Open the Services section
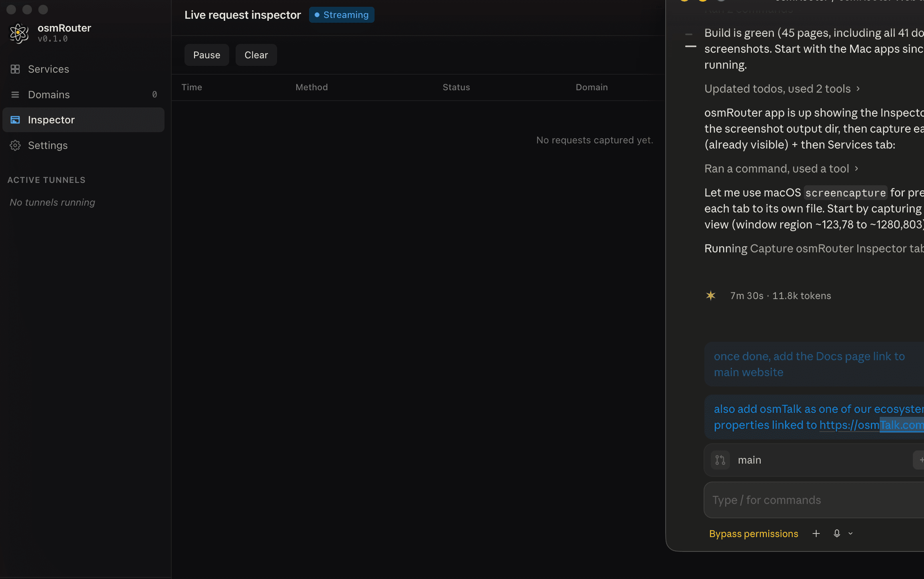This screenshot has height=579, width=924. 83,69
